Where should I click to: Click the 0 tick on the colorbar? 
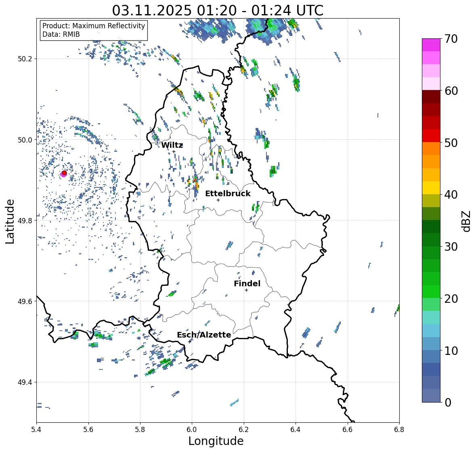tap(448, 403)
